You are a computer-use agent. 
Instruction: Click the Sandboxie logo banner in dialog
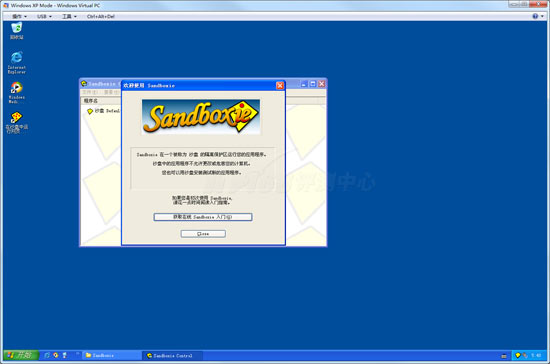pos(201,117)
